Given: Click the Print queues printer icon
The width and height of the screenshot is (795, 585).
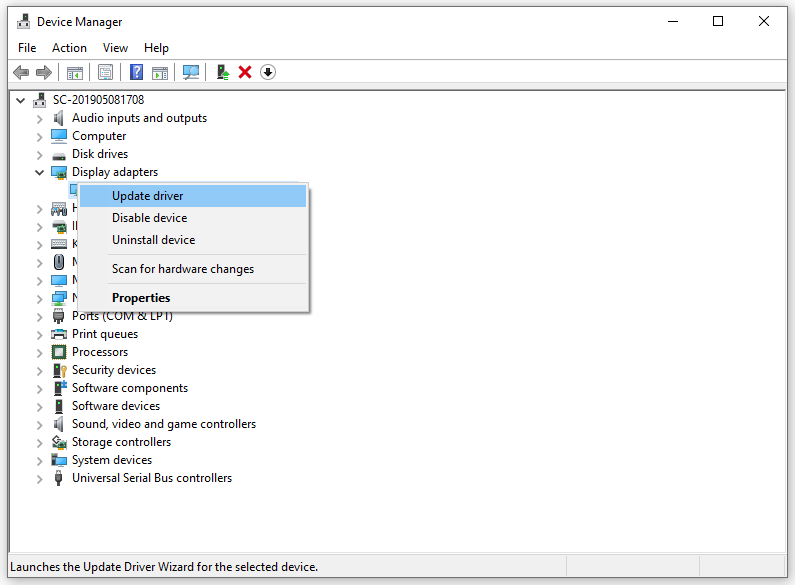Looking at the screenshot, I should (x=59, y=334).
